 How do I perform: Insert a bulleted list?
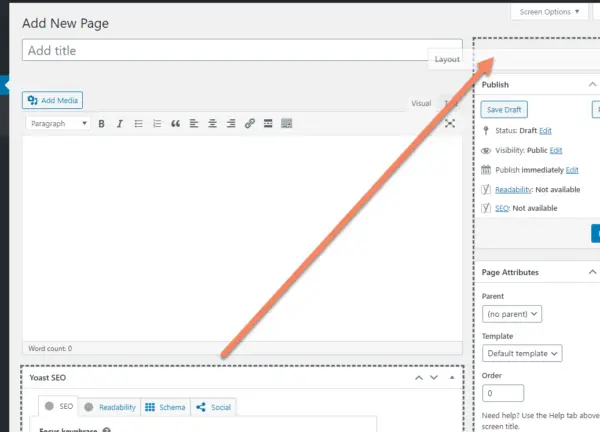139,124
